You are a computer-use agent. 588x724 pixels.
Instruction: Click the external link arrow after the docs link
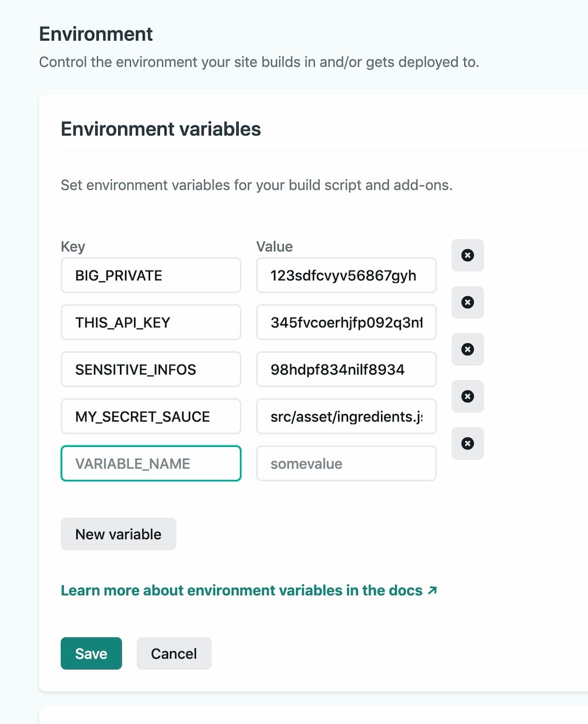432,589
